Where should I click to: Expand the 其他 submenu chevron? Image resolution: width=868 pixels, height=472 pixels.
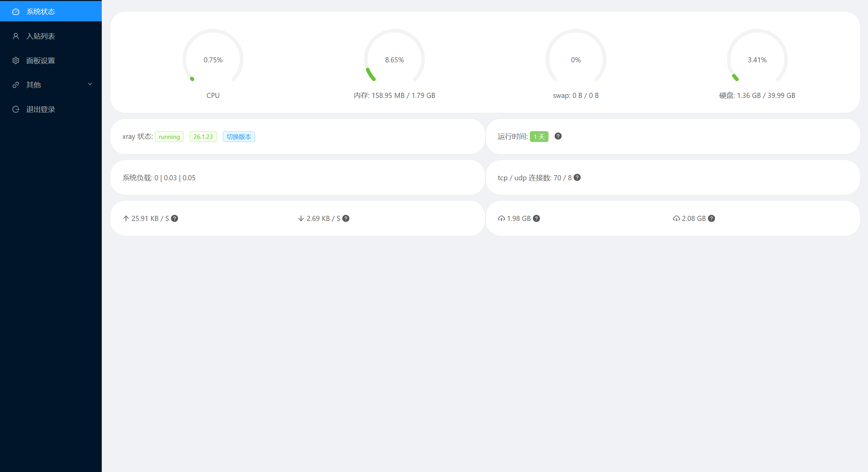coord(90,84)
